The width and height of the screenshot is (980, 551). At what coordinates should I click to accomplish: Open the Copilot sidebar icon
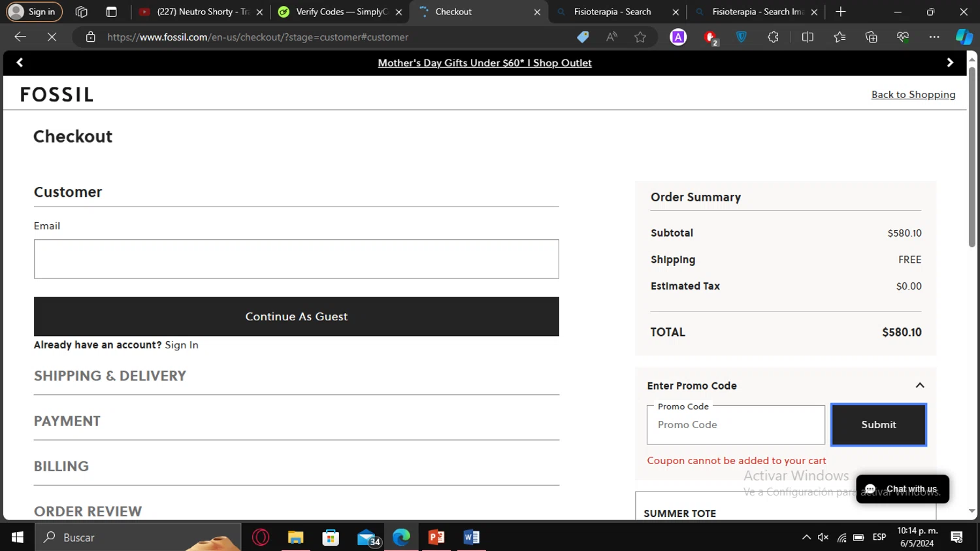[x=964, y=37]
